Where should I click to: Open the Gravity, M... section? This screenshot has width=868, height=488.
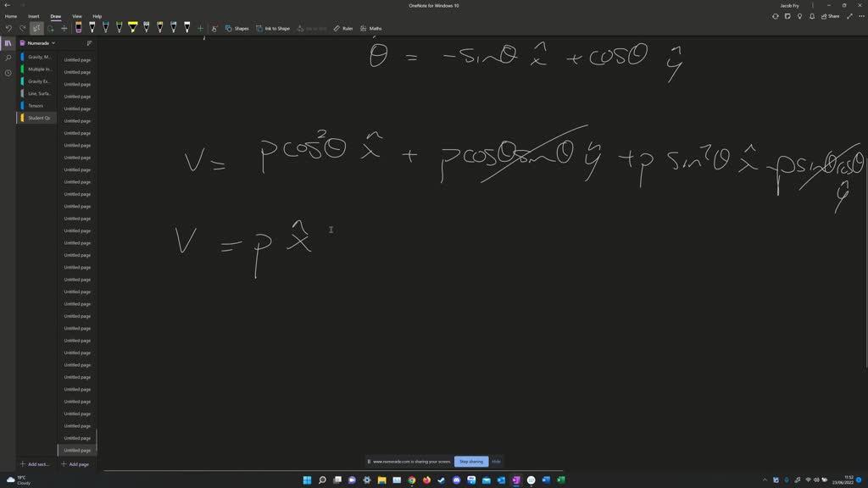(38, 57)
